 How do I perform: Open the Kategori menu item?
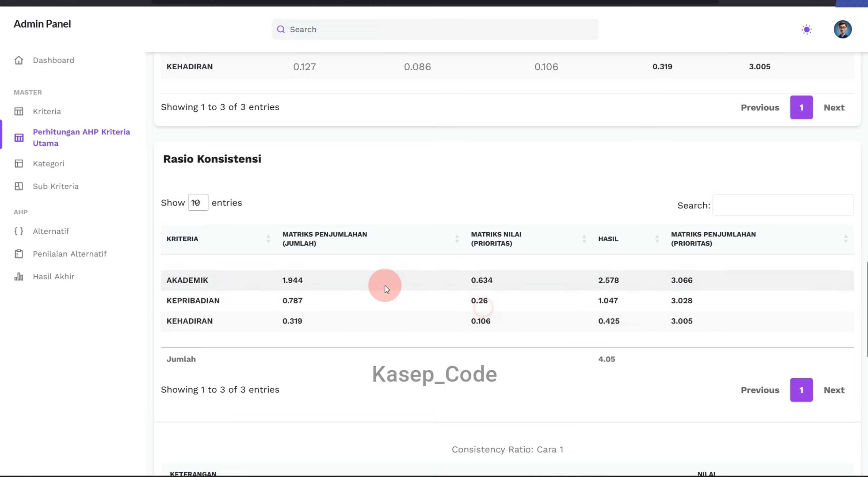[49, 164]
